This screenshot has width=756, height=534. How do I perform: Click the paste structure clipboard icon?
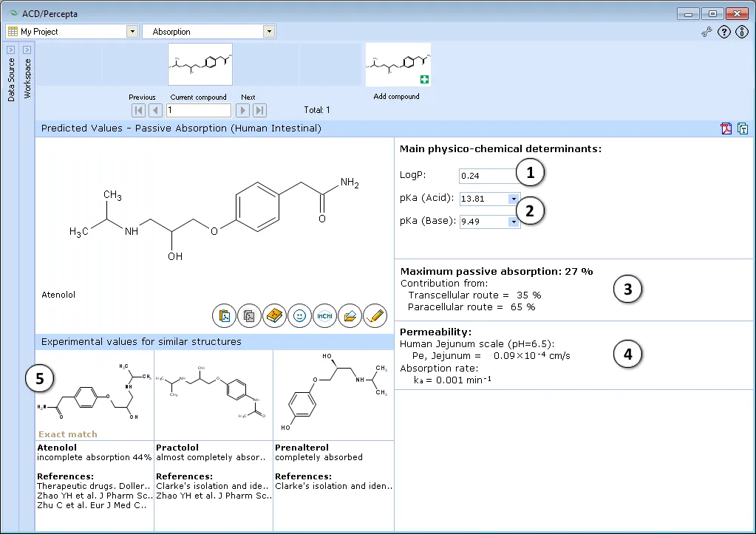click(224, 316)
